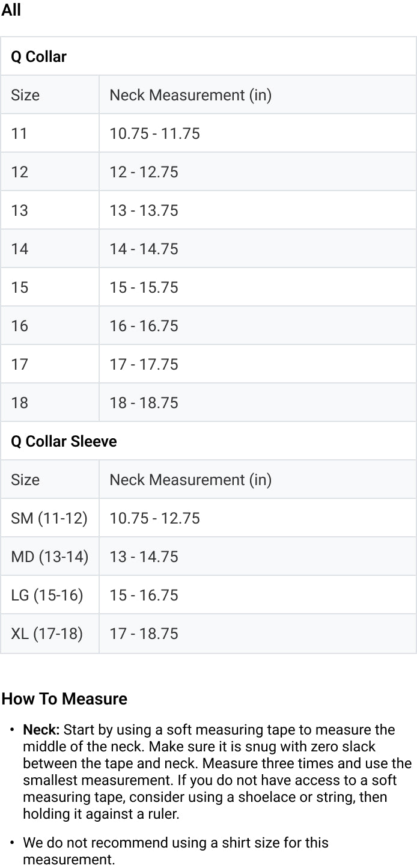Select the "17 - 18.75" sleeve measurement
This screenshot has width=417, height=868.
pyautogui.click(x=144, y=634)
